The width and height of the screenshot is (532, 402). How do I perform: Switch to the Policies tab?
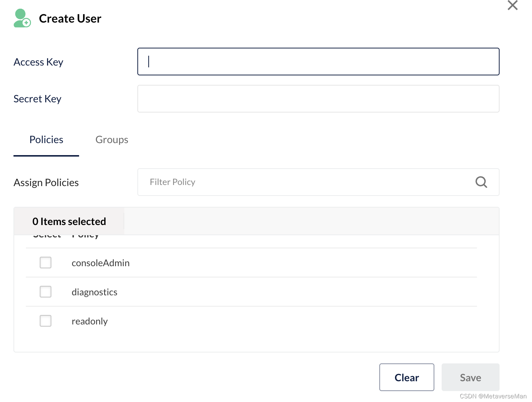pos(46,140)
